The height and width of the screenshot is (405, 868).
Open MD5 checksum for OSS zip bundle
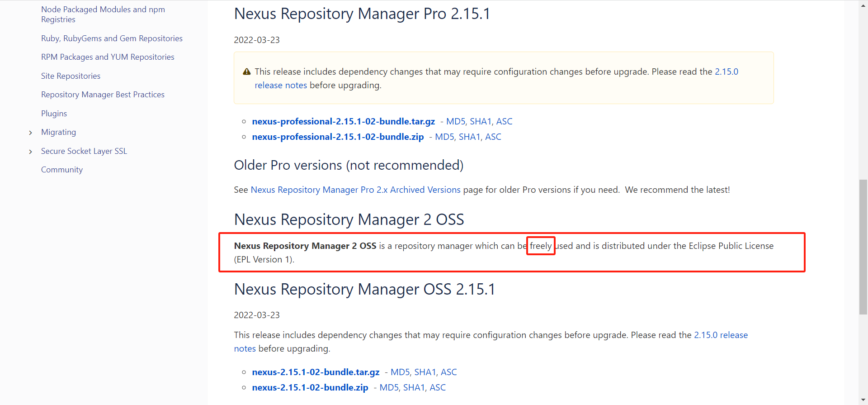tap(389, 387)
